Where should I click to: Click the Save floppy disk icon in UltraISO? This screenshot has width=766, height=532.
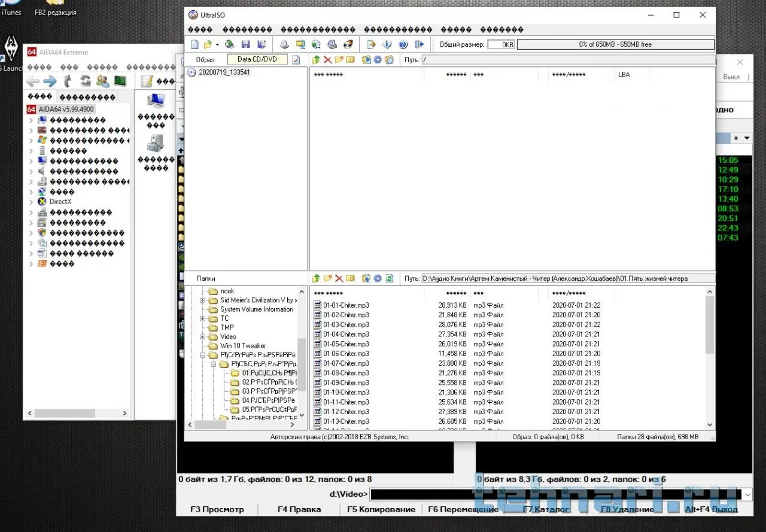[x=245, y=44]
